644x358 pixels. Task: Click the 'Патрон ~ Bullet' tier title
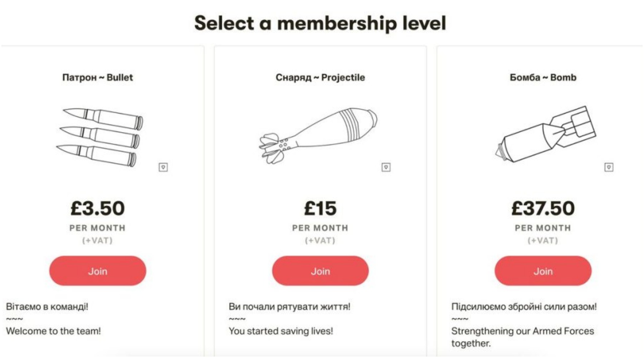coord(98,77)
